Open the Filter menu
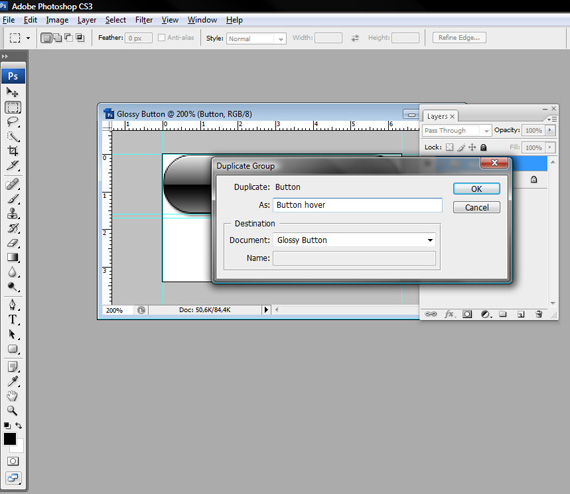Viewport: 570px width, 494px height. tap(144, 20)
